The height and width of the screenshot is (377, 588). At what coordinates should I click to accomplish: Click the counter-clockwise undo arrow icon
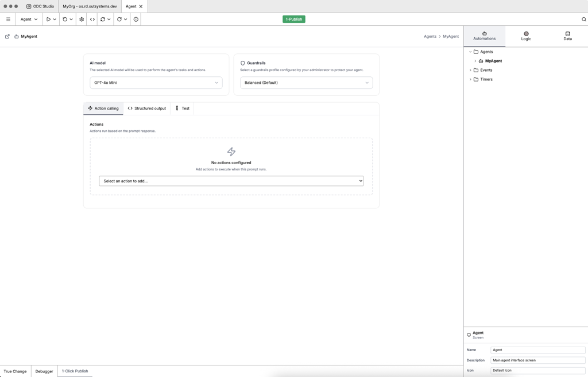[x=65, y=19]
